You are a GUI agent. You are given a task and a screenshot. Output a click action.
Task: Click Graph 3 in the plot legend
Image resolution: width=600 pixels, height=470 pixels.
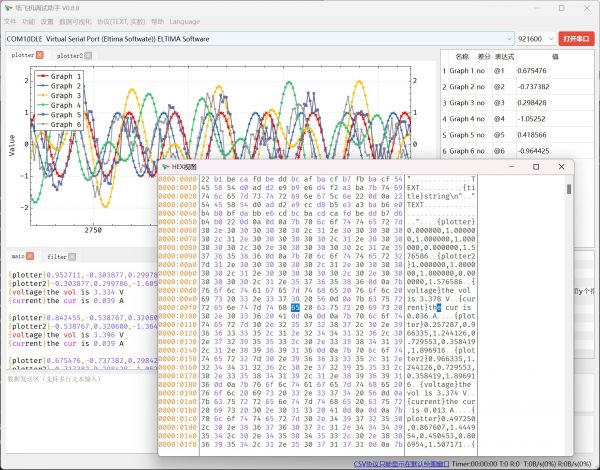[59, 95]
